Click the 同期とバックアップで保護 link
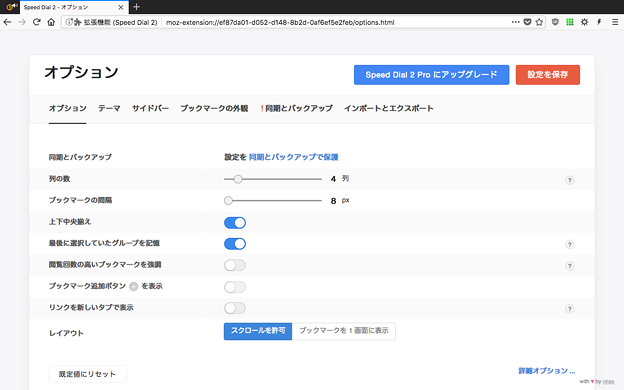624x390 pixels. [294, 157]
